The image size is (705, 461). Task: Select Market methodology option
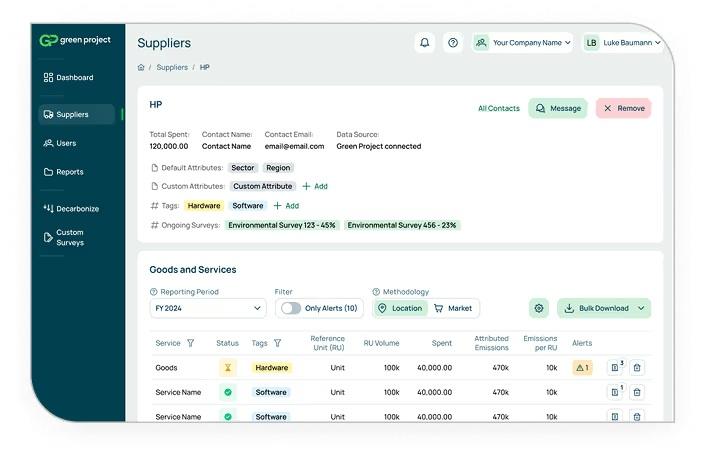click(x=453, y=308)
